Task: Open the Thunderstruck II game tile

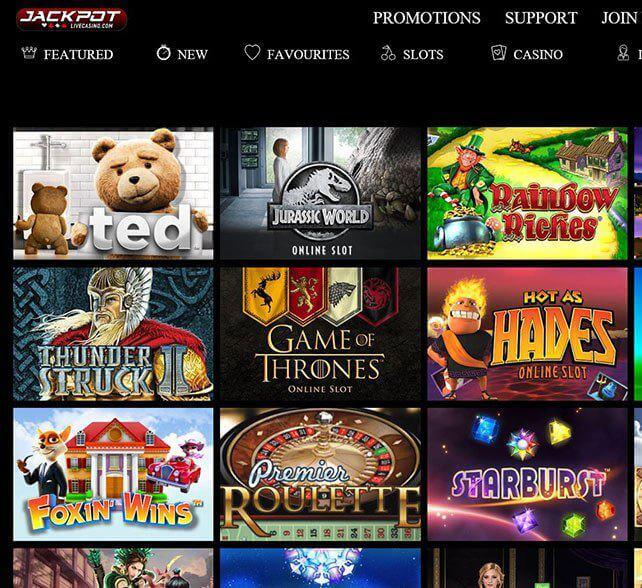Action: click(x=113, y=334)
